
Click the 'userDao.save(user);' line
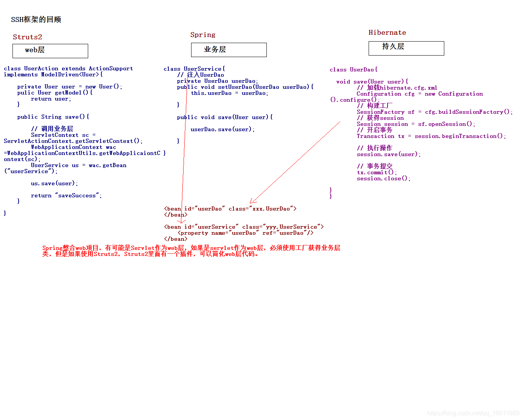223,129
